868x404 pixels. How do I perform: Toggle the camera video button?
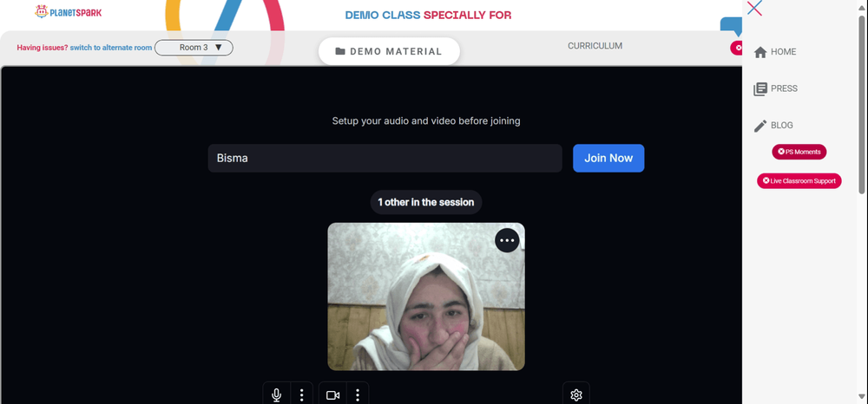332,394
